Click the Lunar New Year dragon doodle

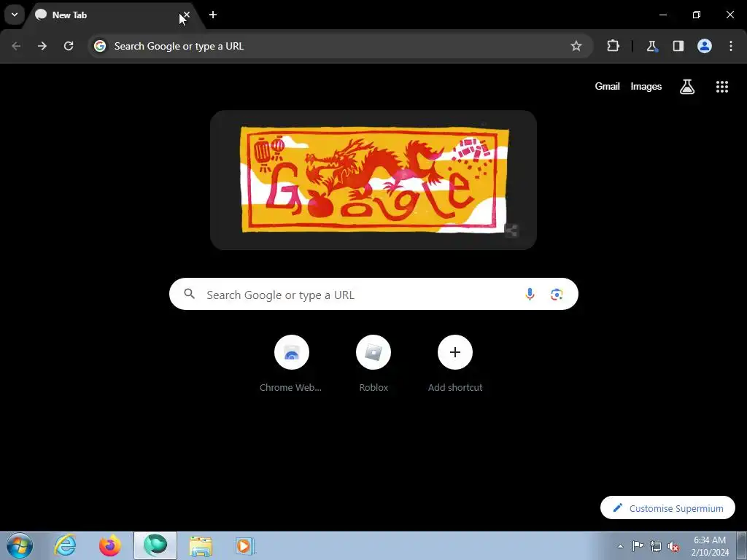374,179
